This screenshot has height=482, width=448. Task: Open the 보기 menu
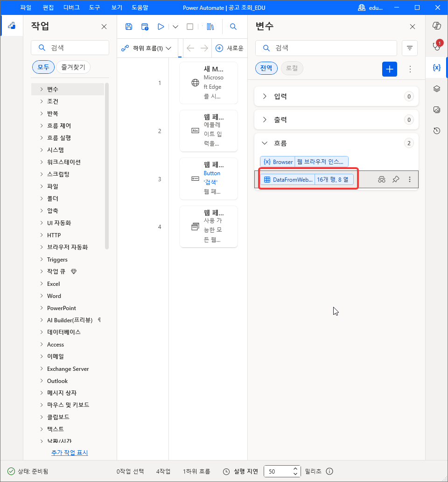[117, 7]
